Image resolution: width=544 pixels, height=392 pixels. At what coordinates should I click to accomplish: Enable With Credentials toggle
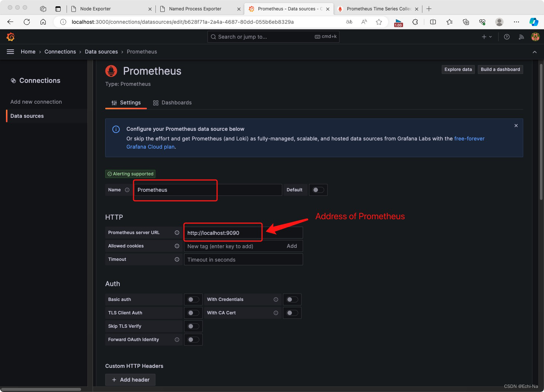point(292,299)
